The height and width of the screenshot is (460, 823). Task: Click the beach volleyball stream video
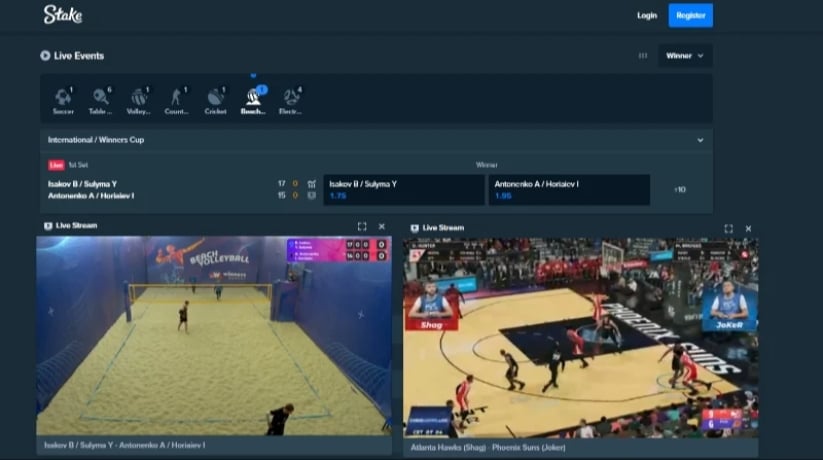(214, 336)
